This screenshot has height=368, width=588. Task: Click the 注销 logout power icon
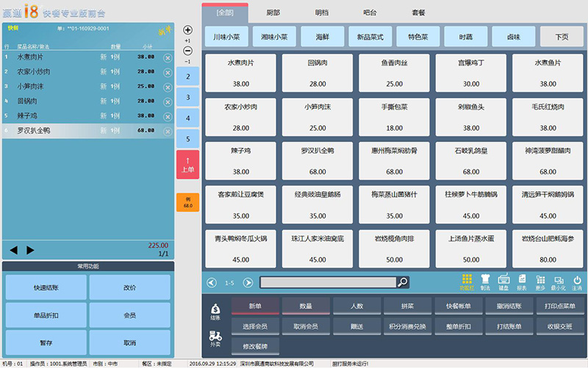pyautogui.click(x=577, y=280)
